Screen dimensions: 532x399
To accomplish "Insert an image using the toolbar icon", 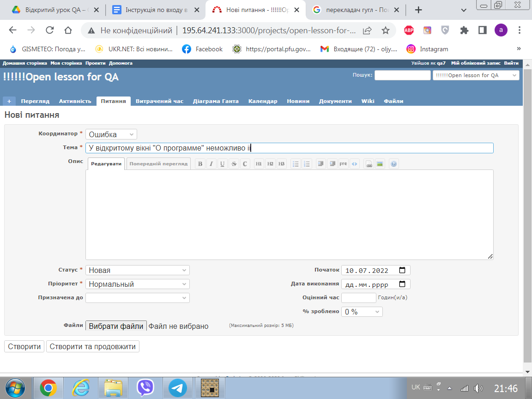I will click(380, 163).
